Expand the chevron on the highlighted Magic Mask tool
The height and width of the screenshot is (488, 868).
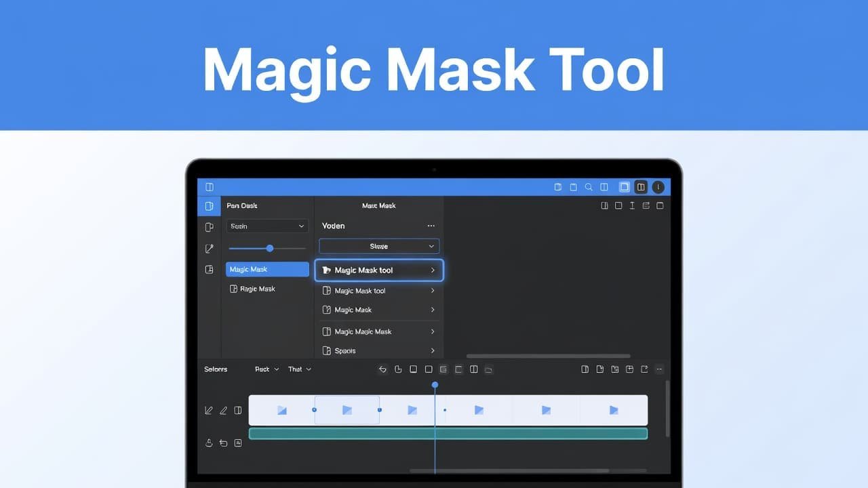[x=433, y=270]
